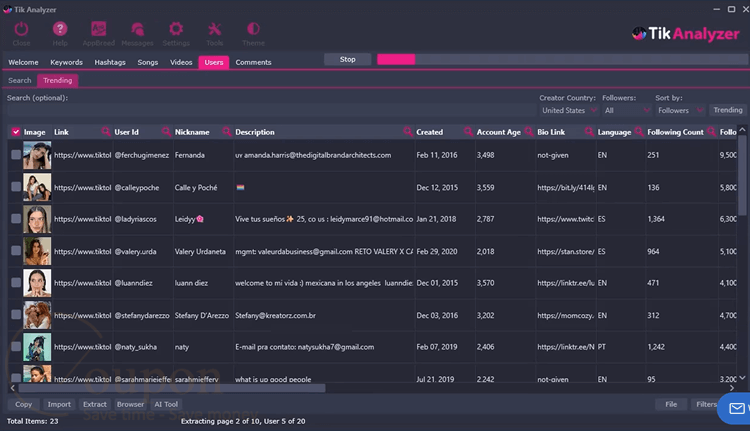Click the Extract button
This screenshot has width=750, height=431.
(x=95, y=404)
